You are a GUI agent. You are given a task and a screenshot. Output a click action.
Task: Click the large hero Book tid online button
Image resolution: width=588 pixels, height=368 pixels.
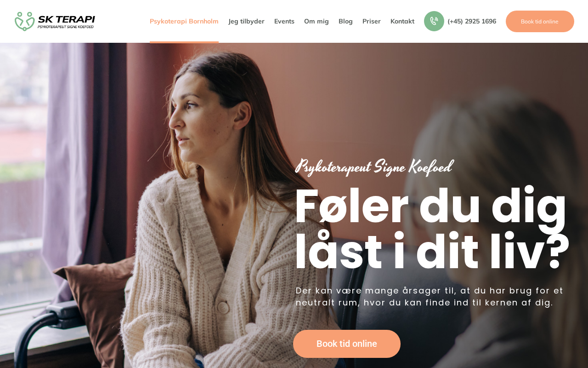pyautogui.click(x=347, y=344)
